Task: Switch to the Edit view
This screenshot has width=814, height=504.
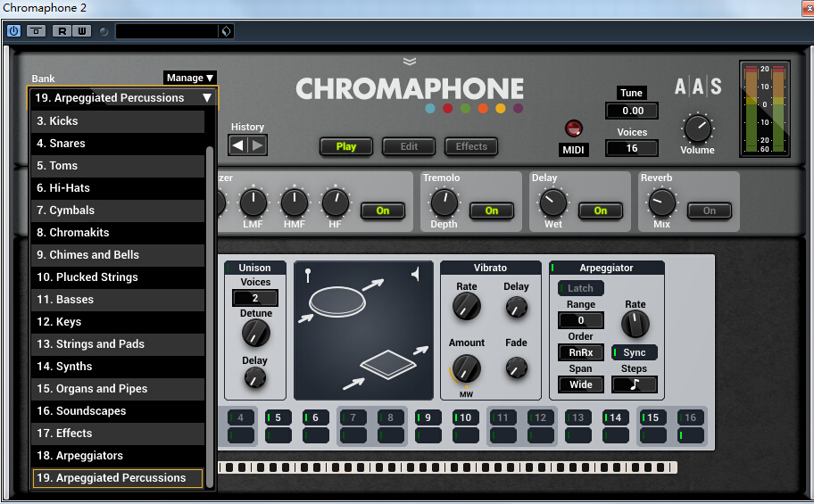Action: click(x=409, y=146)
